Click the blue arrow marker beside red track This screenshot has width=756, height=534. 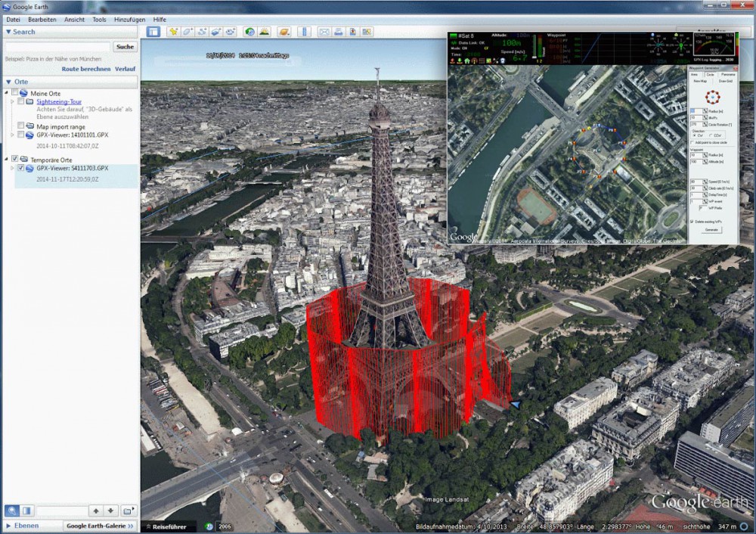516,405
